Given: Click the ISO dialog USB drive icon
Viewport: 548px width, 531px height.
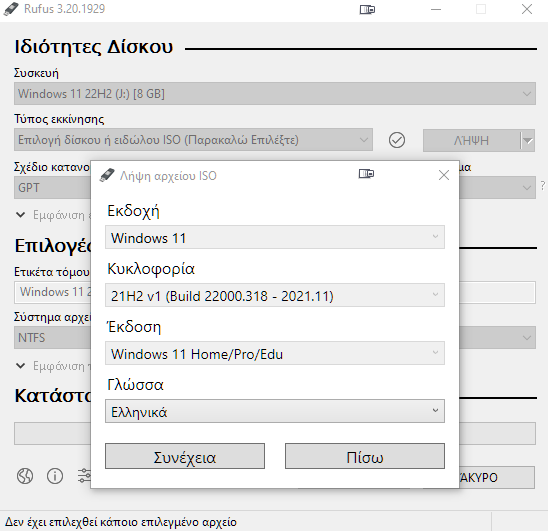Looking at the screenshot, I should point(107,175).
